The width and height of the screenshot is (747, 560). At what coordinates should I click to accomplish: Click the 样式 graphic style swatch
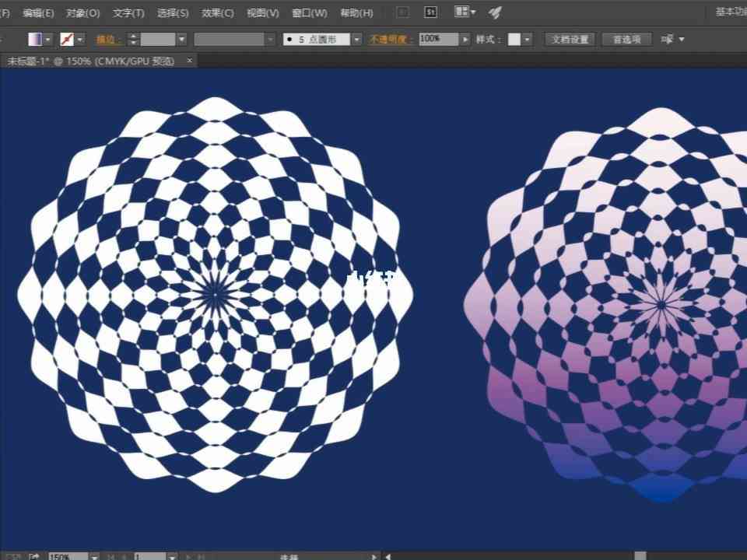point(514,39)
